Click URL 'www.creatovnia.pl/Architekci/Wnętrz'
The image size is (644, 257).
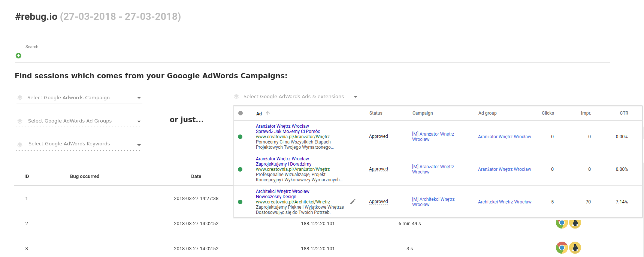coord(293,202)
